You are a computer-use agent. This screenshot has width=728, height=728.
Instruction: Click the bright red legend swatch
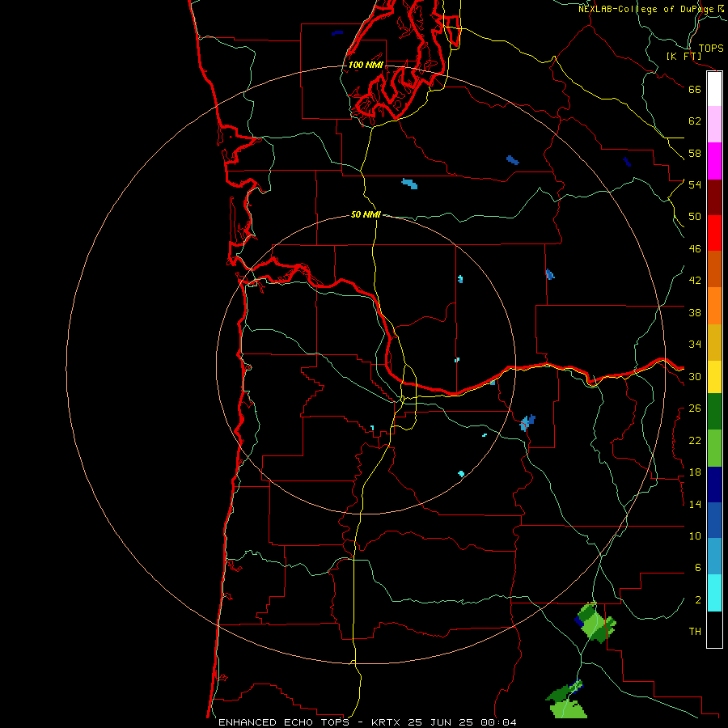tap(714, 233)
